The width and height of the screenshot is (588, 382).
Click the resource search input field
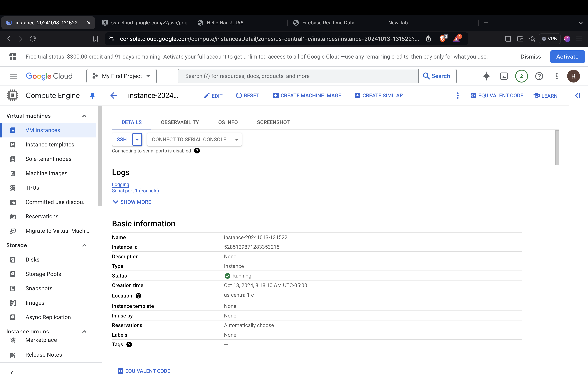tap(298, 76)
